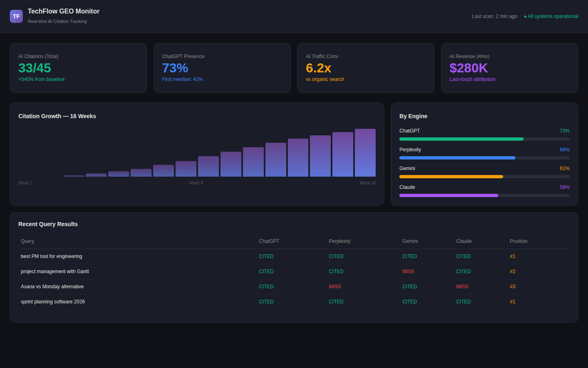
Task: Click the 'Real-time AI Citation Tracking' subtitle
Action: (57, 21)
